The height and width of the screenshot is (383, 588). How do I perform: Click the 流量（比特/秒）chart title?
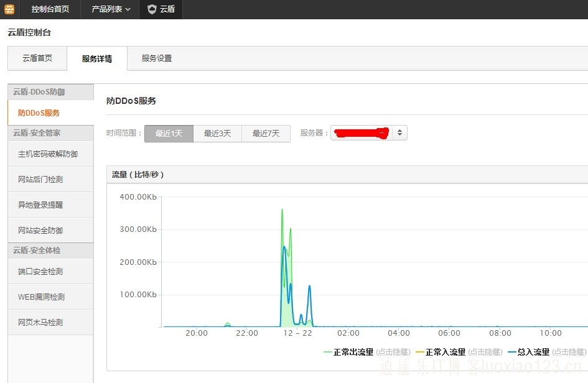(138, 175)
